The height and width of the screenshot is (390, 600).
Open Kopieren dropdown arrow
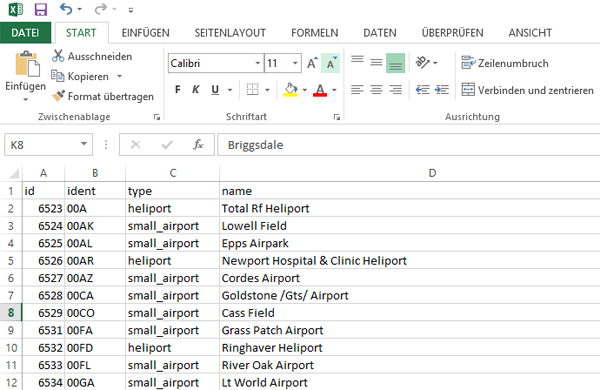pos(119,77)
